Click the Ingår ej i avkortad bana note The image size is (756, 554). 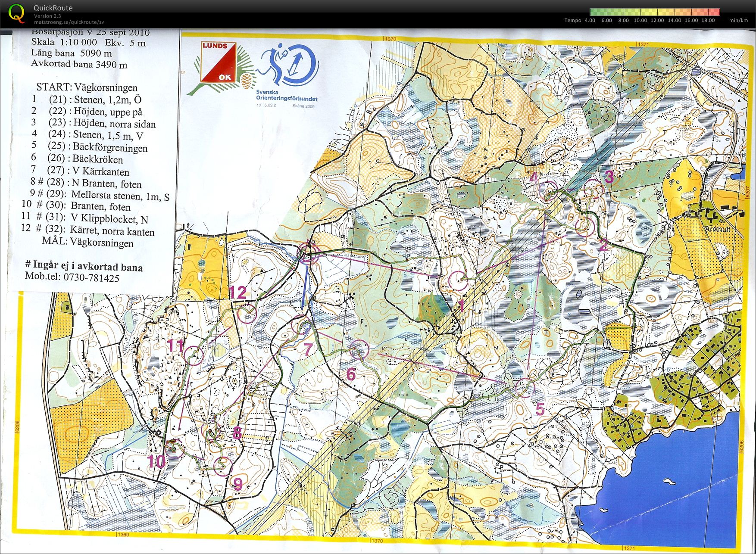(x=84, y=267)
